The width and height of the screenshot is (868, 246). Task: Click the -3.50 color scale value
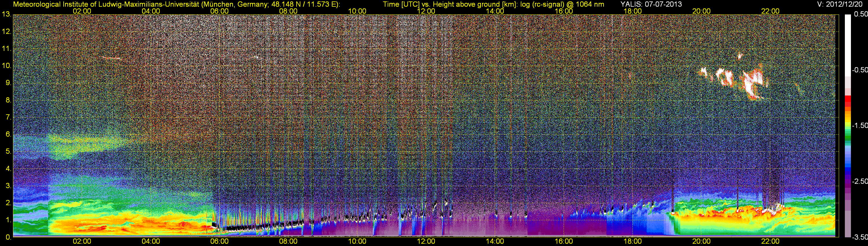tap(859, 237)
